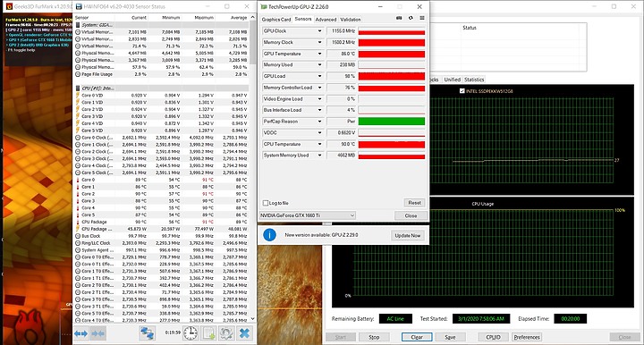Switch to GPU-Z Graphics Card tab
The height and width of the screenshot is (345, 644).
coord(276,20)
